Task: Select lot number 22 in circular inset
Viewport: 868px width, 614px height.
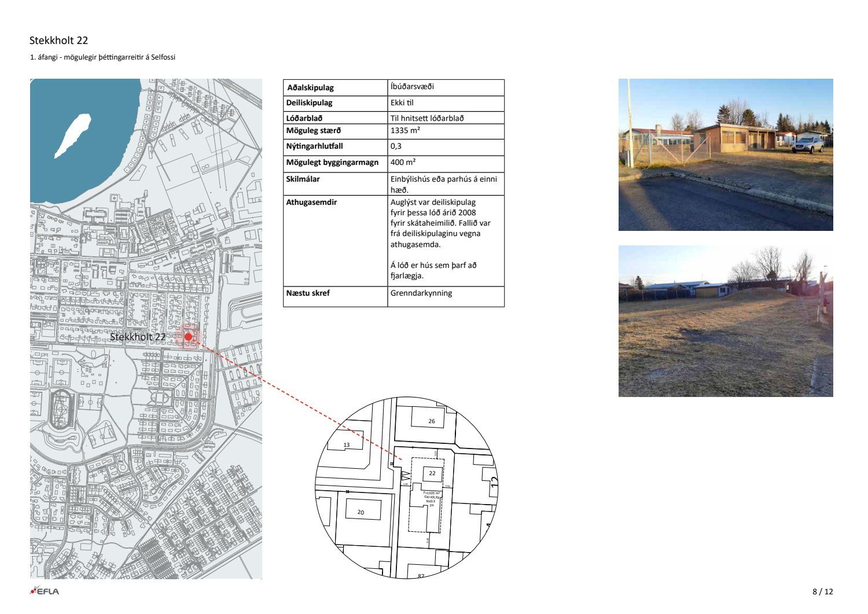Action: pos(432,473)
